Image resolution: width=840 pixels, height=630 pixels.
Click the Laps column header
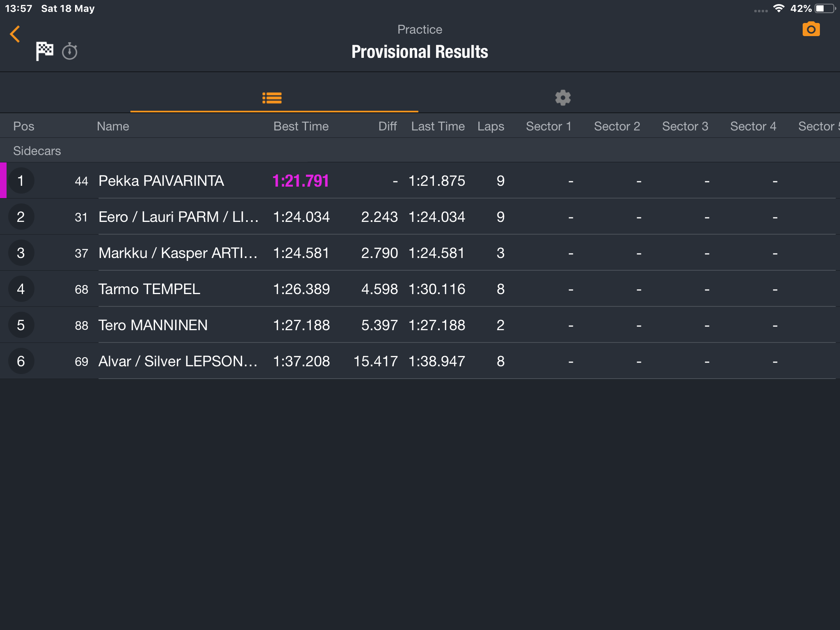click(491, 126)
